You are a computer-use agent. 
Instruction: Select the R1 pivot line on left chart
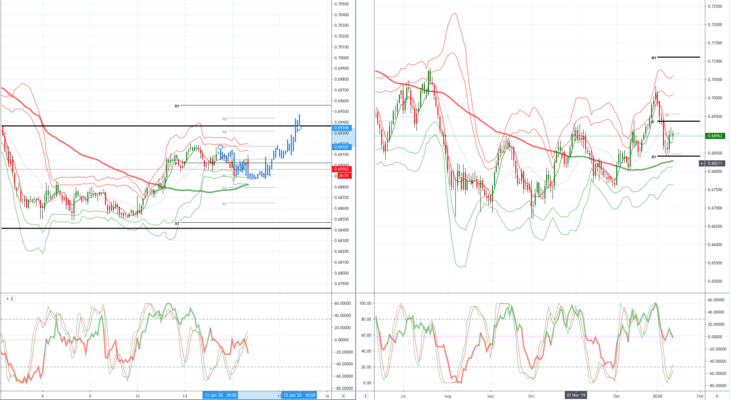tap(255, 106)
